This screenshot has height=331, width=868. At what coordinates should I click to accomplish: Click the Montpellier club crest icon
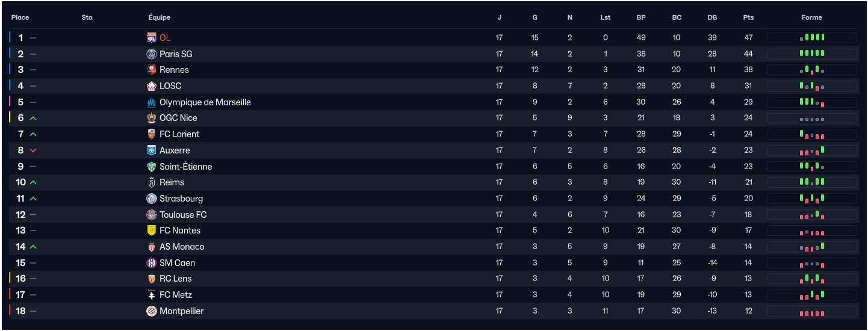pyautogui.click(x=152, y=311)
